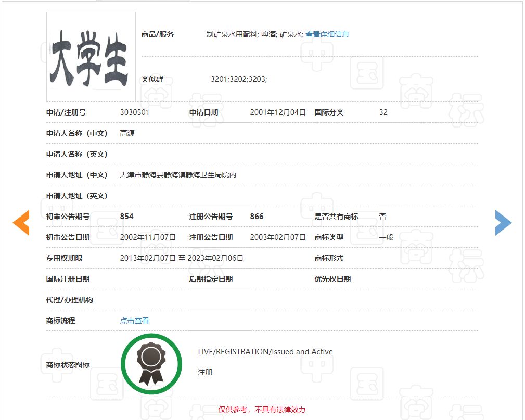This screenshot has height=420, width=525.
Task: Click the blue next-record arrow
Action: (x=503, y=223)
